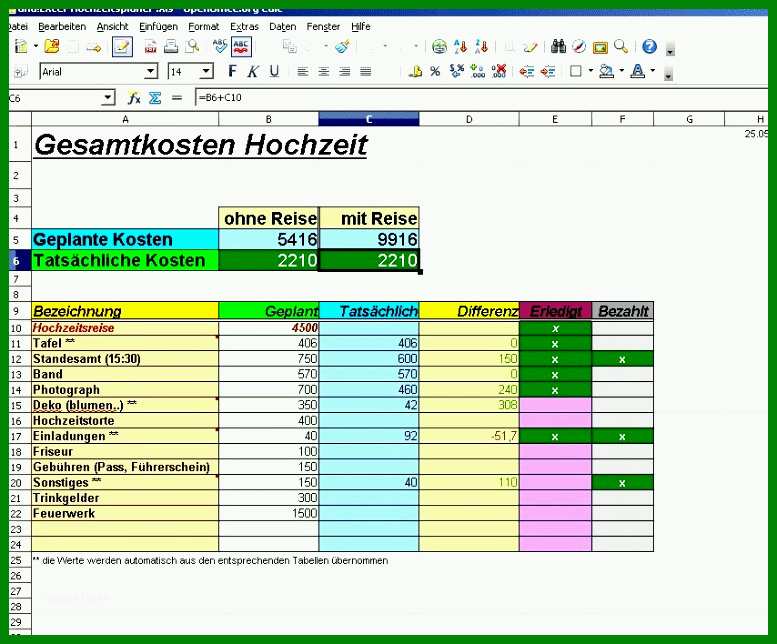Toggle underline (U) formatting
The image size is (777, 644).
point(274,72)
